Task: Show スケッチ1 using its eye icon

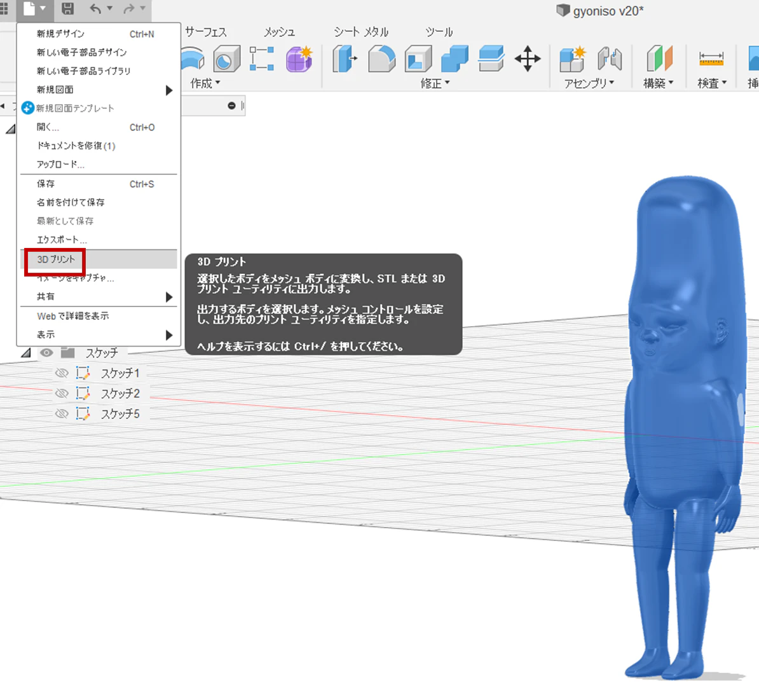Action: click(62, 373)
